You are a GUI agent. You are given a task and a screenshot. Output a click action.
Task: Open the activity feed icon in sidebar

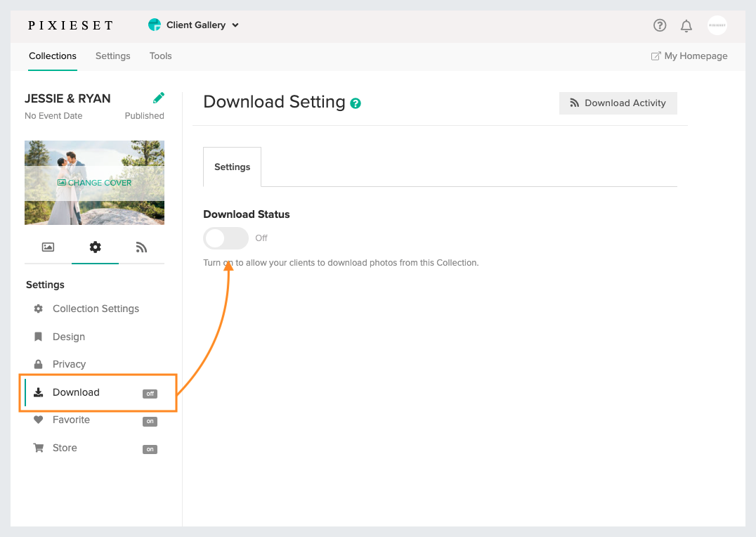(x=141, y=247)
